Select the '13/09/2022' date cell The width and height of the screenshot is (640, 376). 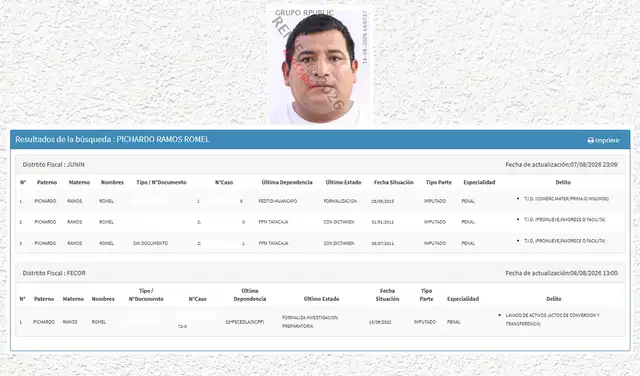pyautogui.click(x=380, y=322)
